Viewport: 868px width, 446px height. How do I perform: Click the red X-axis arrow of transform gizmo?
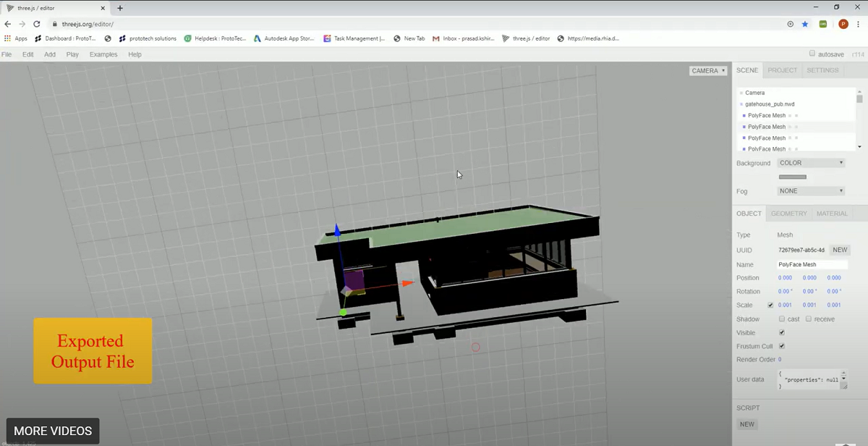[408, 284]
